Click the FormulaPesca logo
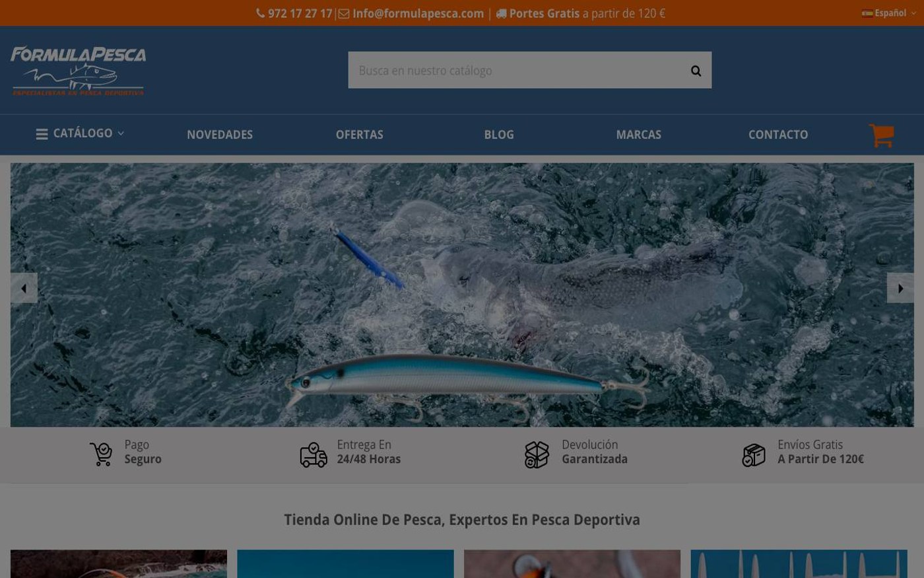 pos(78,71)
